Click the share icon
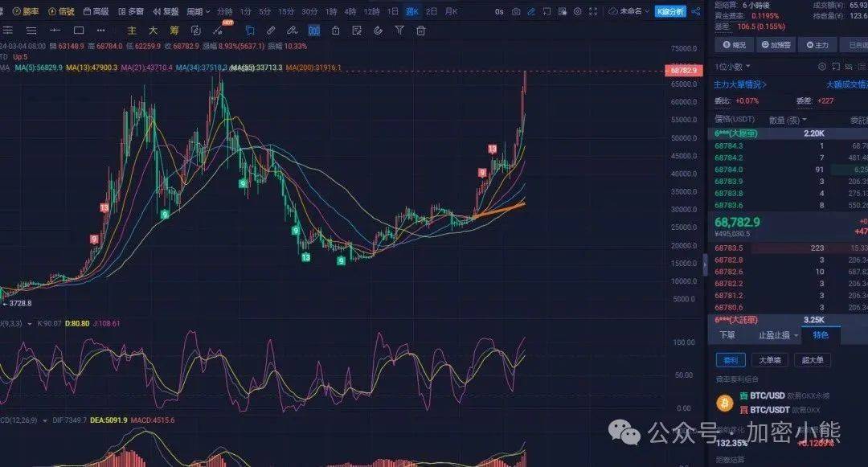 pyautogui.click(x=696, y=11)
